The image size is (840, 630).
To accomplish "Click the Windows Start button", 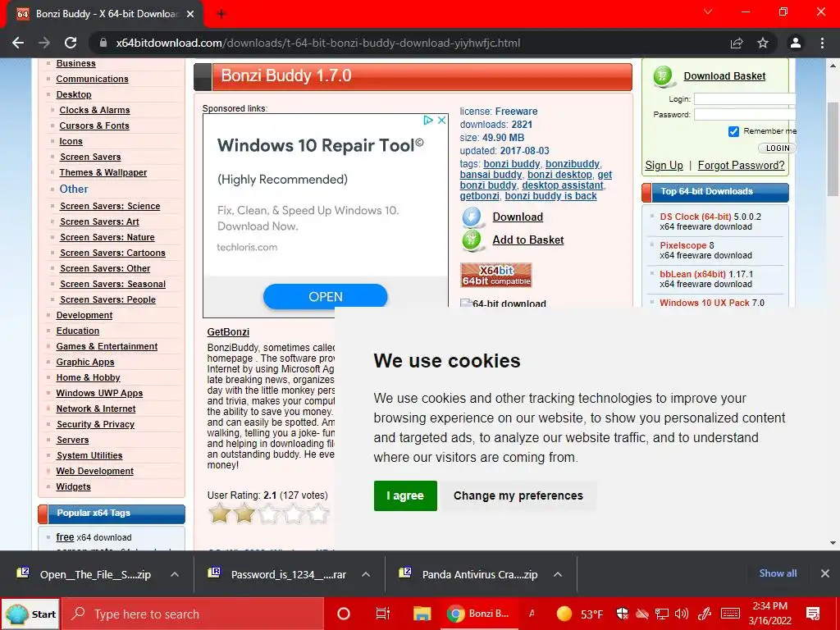I will click(30, 614).
